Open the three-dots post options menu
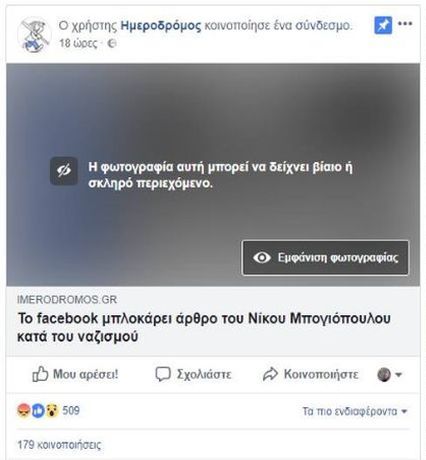The width and height of the screenshot is (426, 460). pos(405,24)
